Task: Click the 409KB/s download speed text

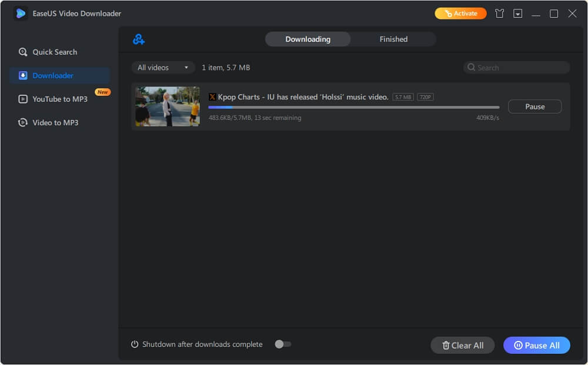Action: [487, 118]
